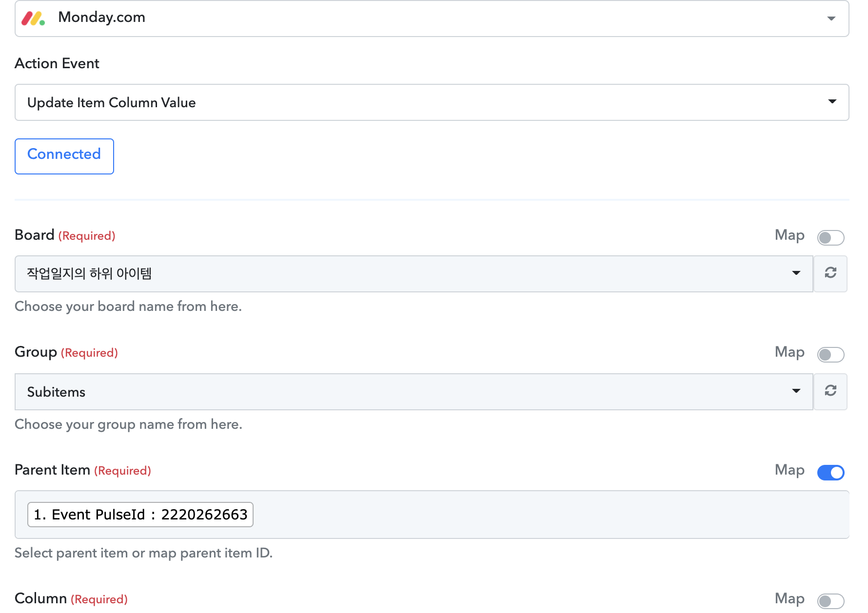Click the Board field label

click(x=35, y=235)
